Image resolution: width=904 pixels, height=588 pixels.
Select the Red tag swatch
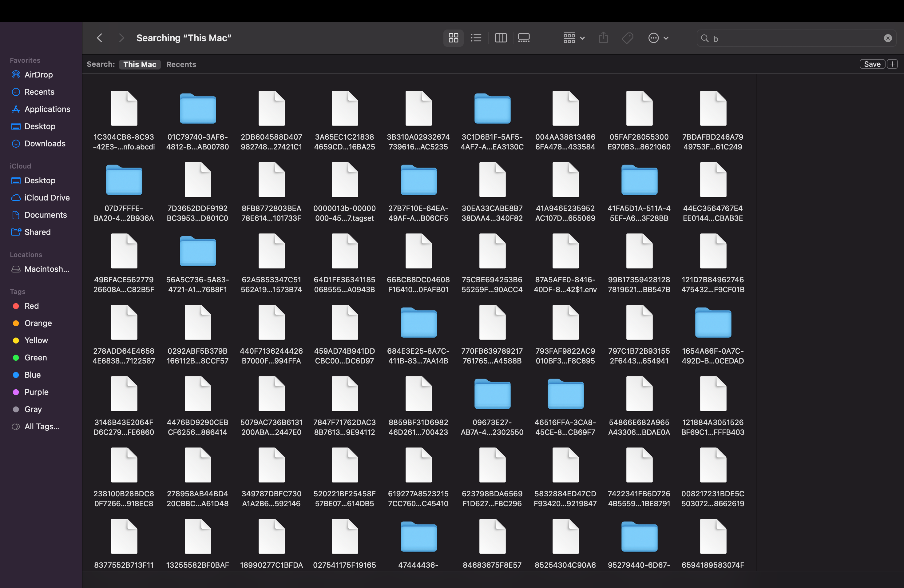coord(16,306)
